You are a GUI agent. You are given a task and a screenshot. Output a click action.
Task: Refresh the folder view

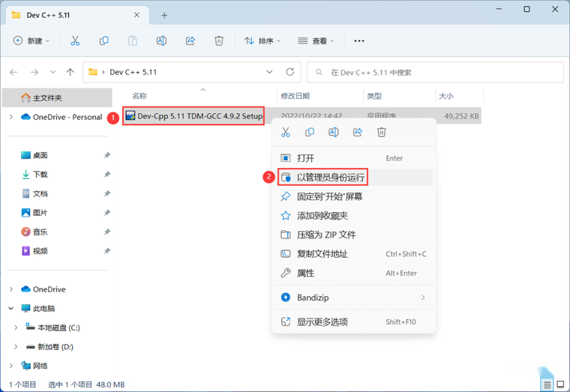[289, 72]
